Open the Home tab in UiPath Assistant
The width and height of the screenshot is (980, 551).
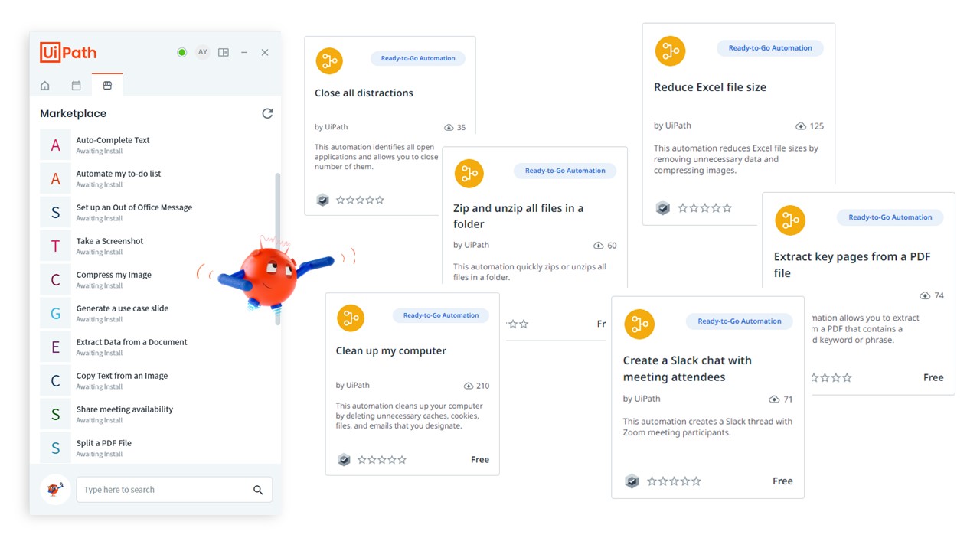45,86
